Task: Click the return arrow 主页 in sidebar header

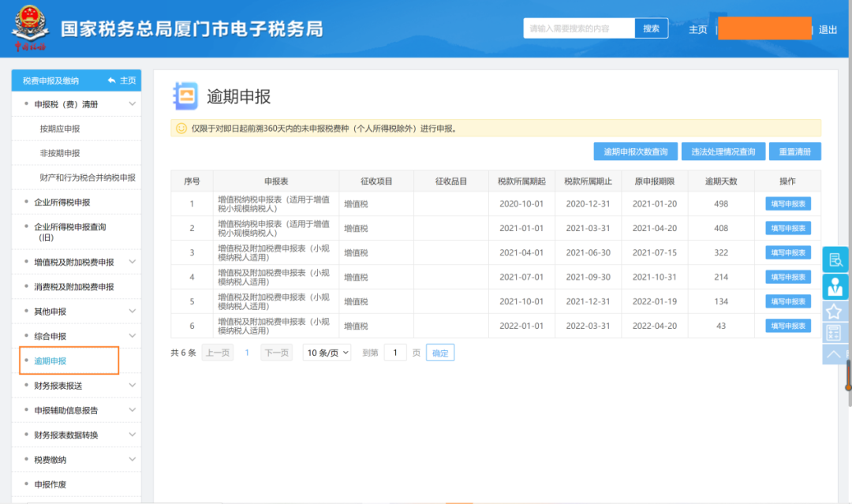Action: pyautogui.click(x=121, y=80)
